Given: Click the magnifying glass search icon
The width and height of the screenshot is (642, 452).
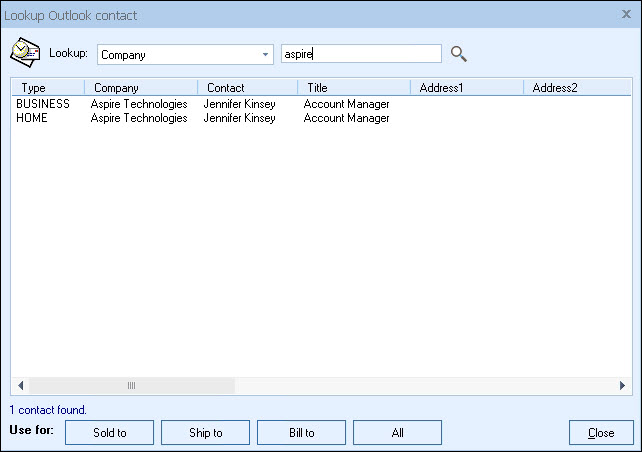Looking at the screenshot, I should tap(459, 54).
